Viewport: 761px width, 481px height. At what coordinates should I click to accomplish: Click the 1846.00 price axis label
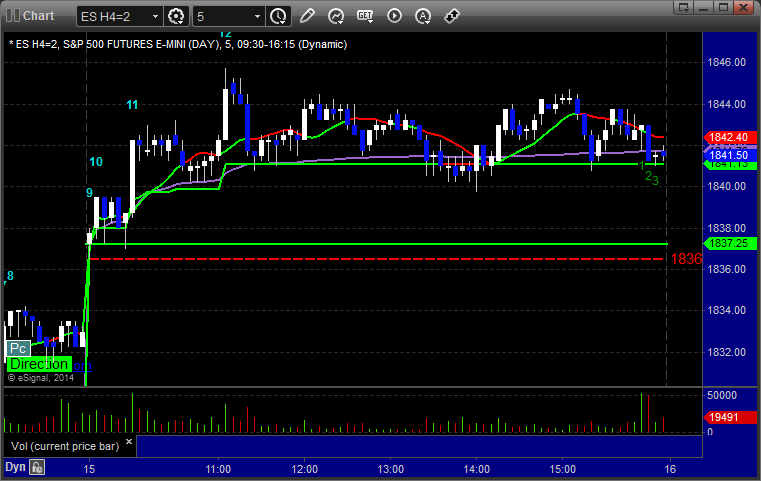click(x=727, y=62)
